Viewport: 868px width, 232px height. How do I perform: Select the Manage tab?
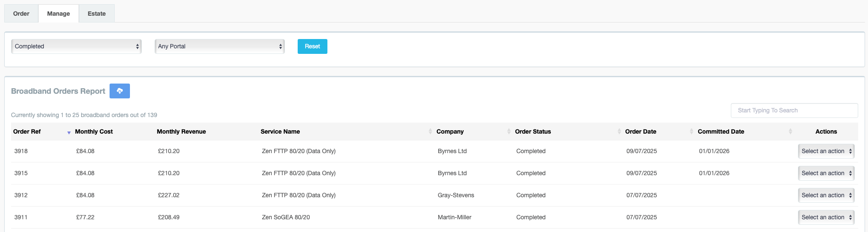pos(59,14)
